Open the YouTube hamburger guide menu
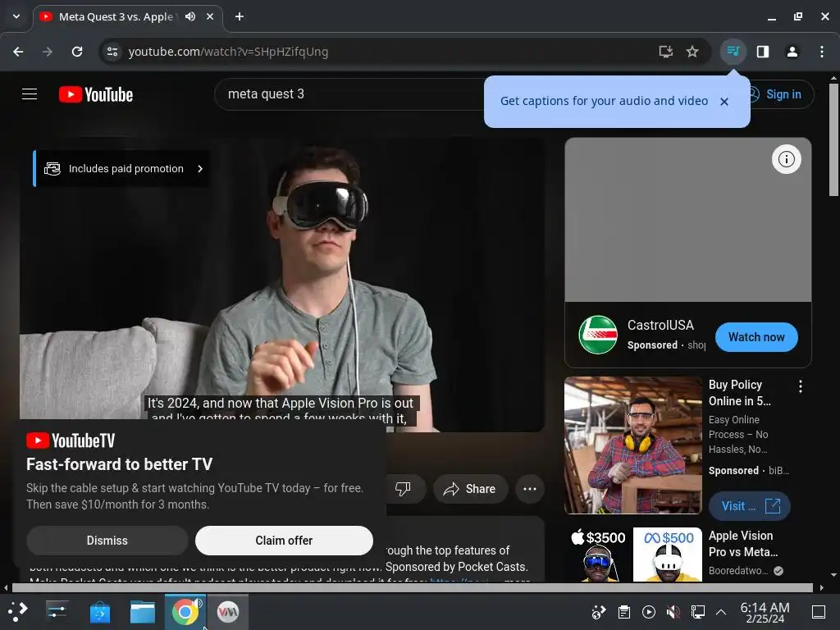The width and height of the screenshot is (840, 630). click(30, 94)
